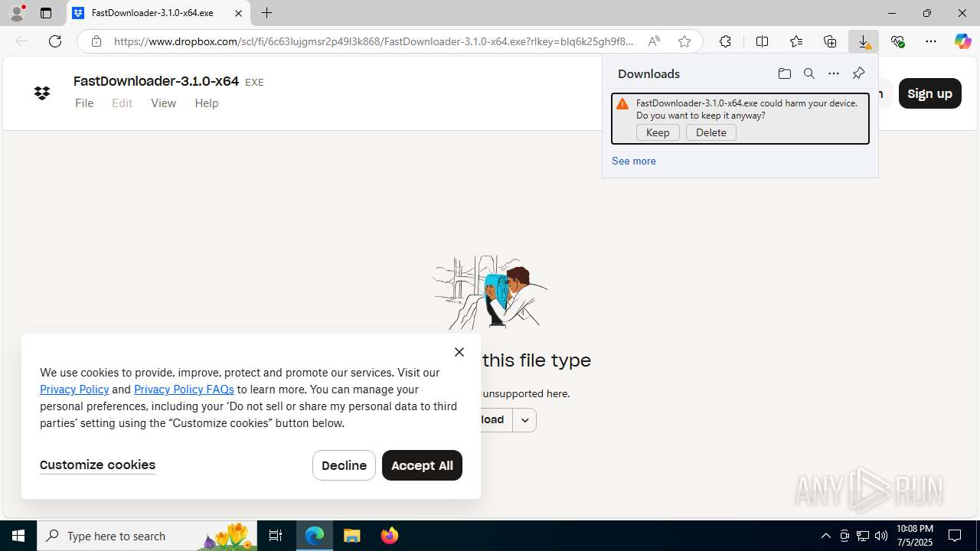
Task: Open downloads folder icon
Action: pyautogui.click(x=784, y=73)
